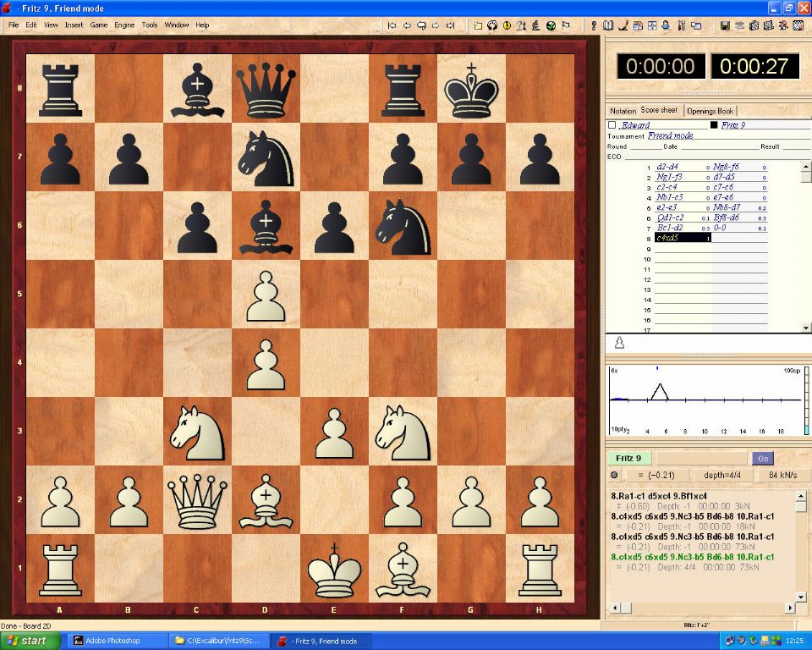Viewport: 812px width, 650px height.
Task: Click the black clock showing 0:00:27
Action: point(754,66)
